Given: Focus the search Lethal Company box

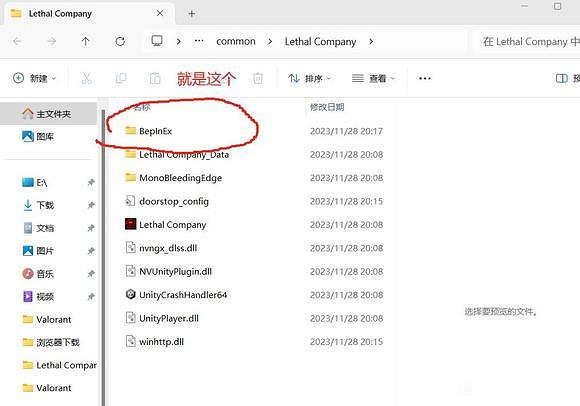Looking at the screenshot, I should point(527,41).
